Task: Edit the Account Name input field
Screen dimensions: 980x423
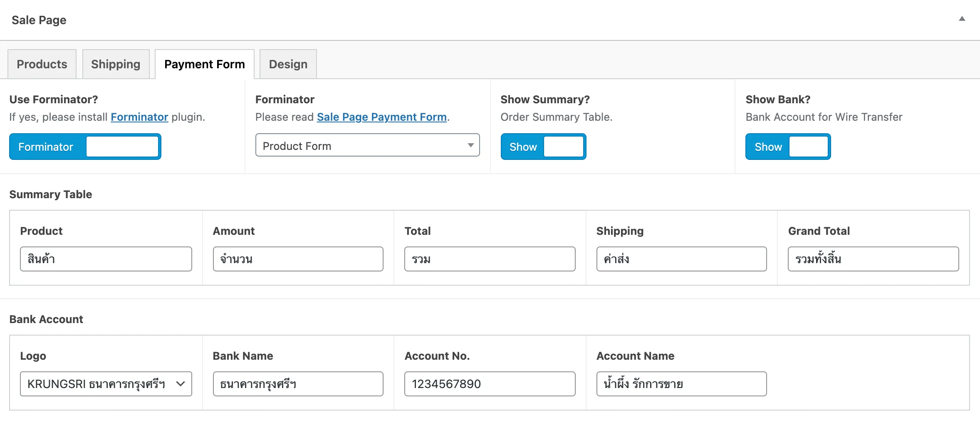Action: click(681, 383)
